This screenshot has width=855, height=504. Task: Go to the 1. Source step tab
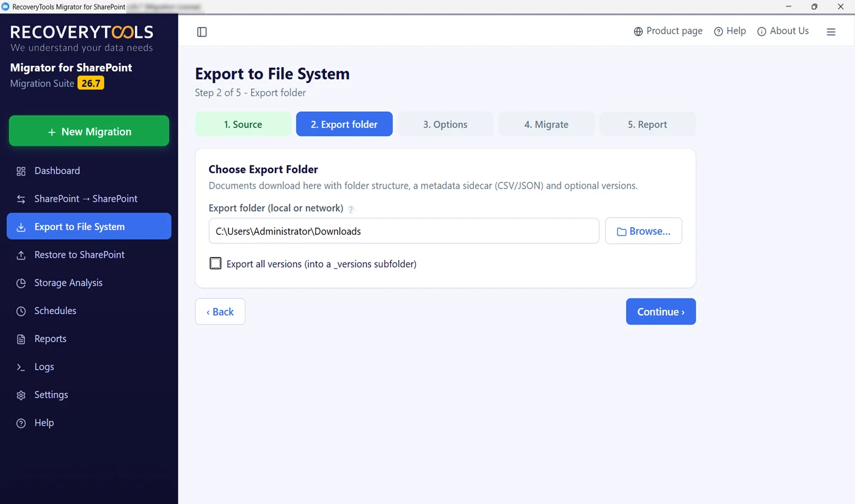[243, 124]
